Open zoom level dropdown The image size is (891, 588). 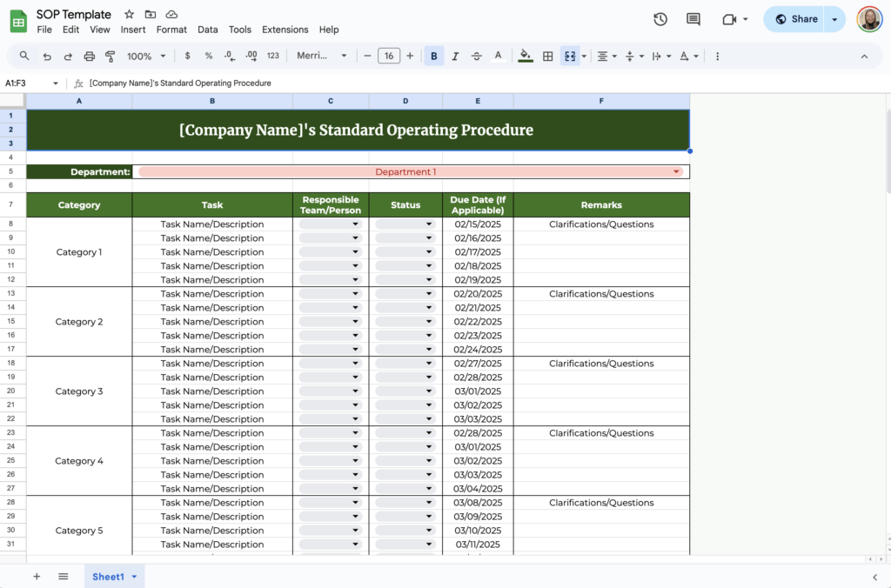[x=146, y=56]
